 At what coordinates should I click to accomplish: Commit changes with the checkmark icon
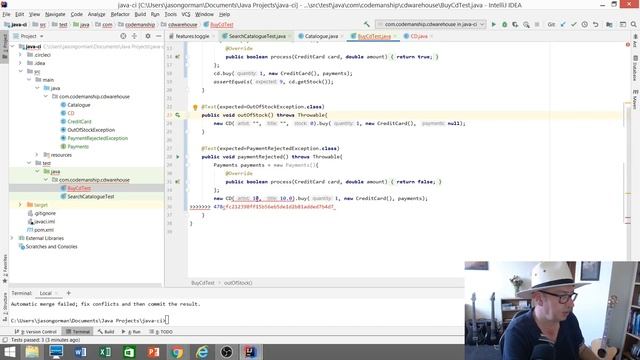[573, 24]
